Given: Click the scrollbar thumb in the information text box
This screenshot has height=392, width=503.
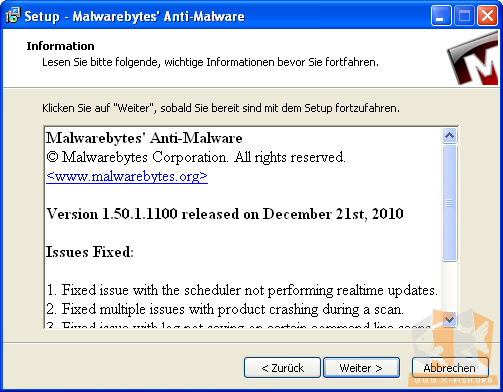Looking at the screenshot, I should click(449, 203).
